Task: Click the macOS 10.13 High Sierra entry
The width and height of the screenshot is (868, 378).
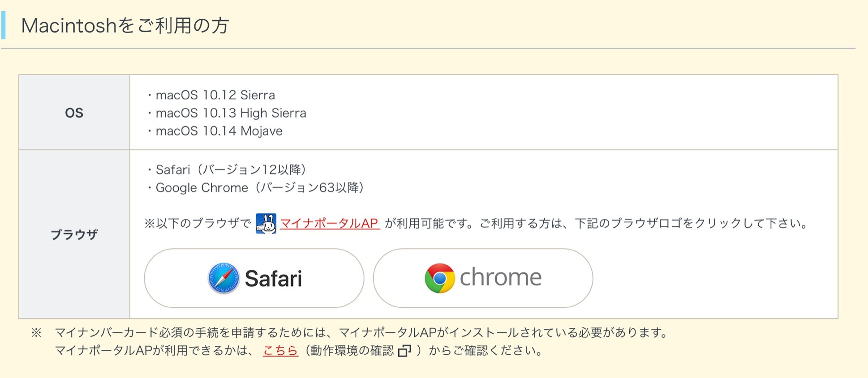Action: point(231,113)
